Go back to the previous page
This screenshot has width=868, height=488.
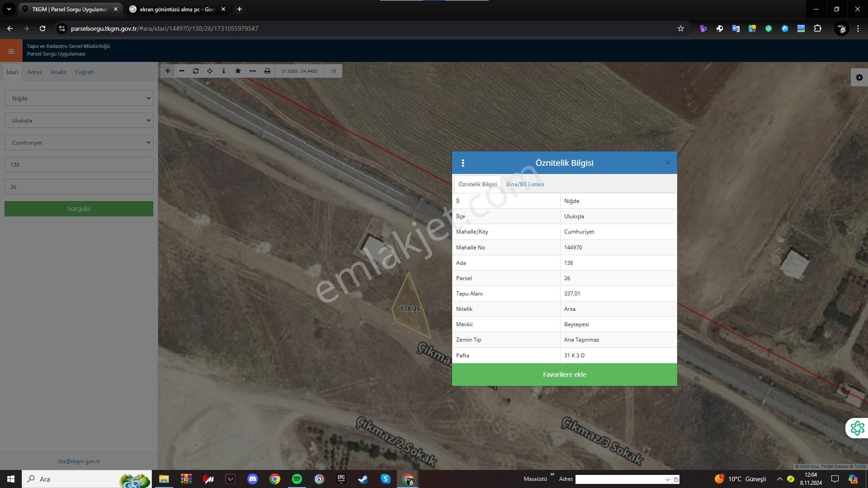10,28
